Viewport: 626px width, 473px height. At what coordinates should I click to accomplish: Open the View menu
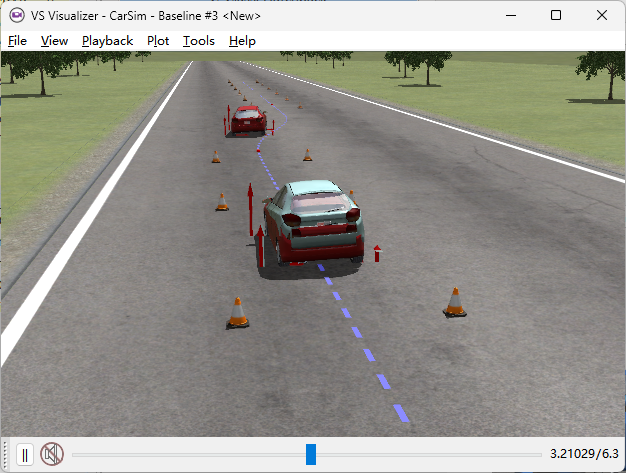click(54, 41)
